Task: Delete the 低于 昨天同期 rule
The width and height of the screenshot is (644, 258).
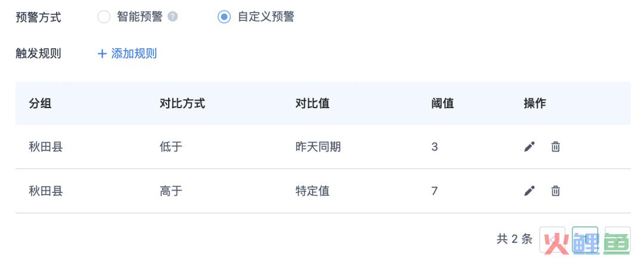Action: (x=555, y=146)
